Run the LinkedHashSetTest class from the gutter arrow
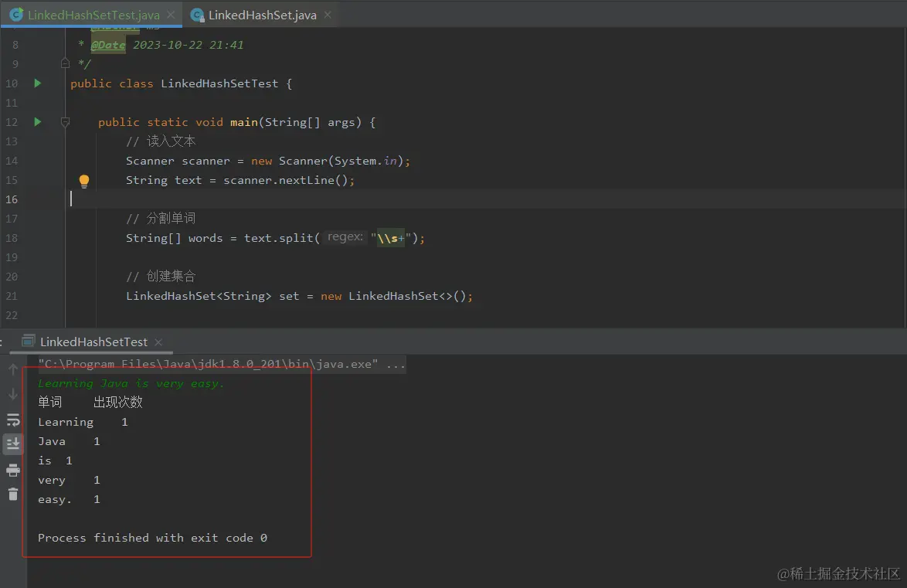The height and width of the screenshot is (588, 907). click(38, 83)
